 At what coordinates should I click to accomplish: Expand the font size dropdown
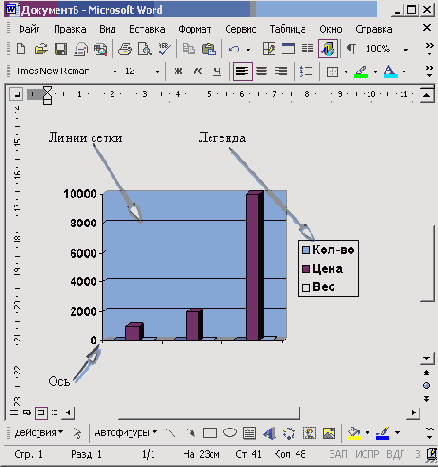[x=157, y=71]
